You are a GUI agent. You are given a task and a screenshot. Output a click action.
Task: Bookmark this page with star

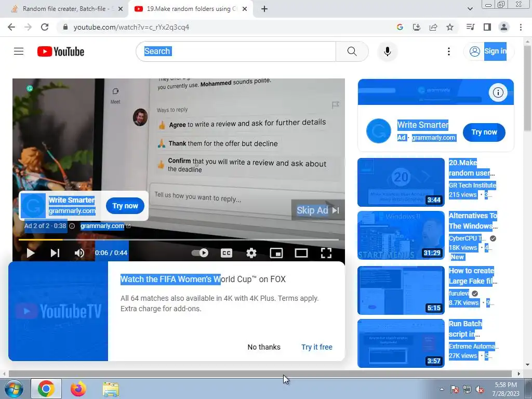coord(450,27)
